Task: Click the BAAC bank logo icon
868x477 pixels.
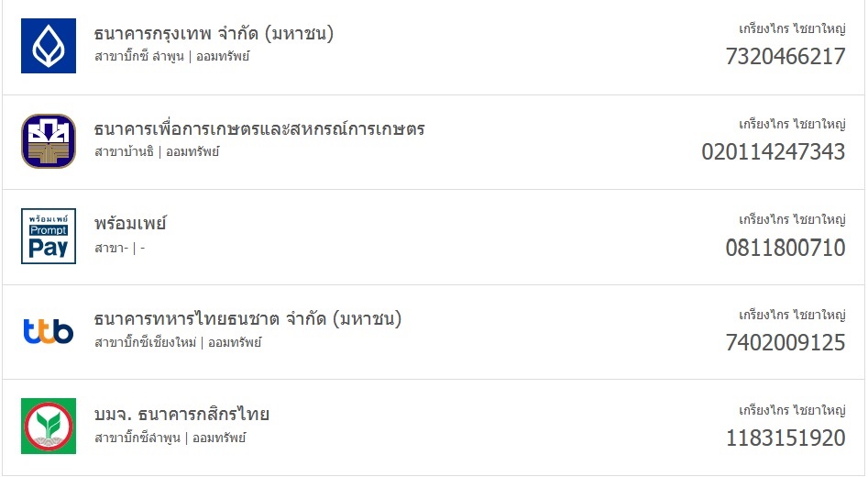Action: coord(49,141)
